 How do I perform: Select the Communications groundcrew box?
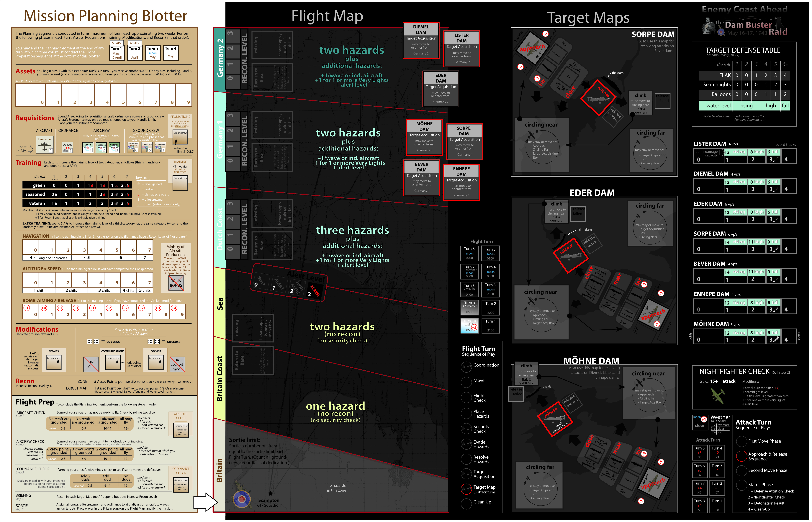pyautogui.click(x=113, y=362)
